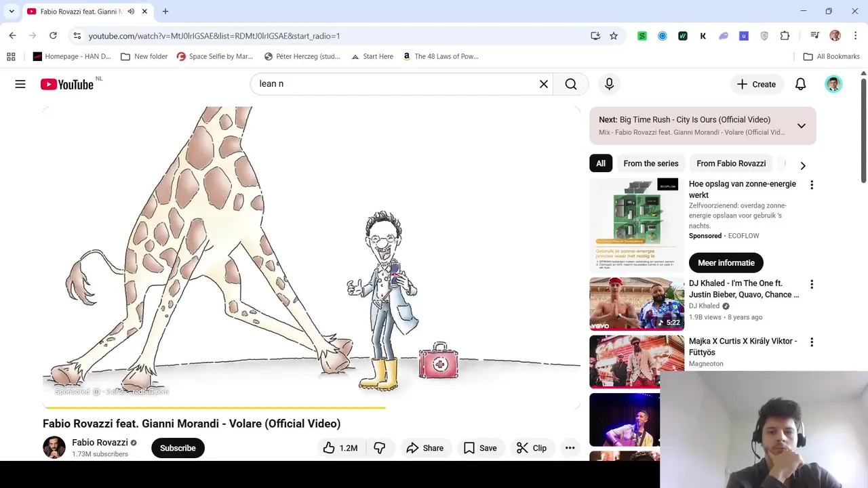Image resolution: width=868 pixels, height=488 pixels.
Task: Open DJ Khaled I'm The One thumbnail
Action: coord(636,303)
